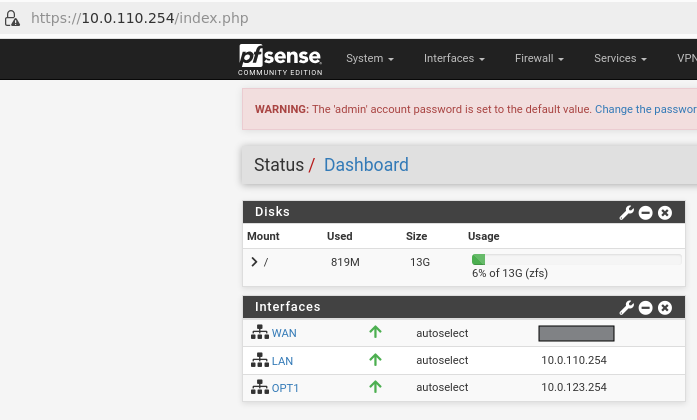This screenshot has width=697, height=420.
Task: Open Interfaces widget wrench settings
Action: click(x=627, y=307)
